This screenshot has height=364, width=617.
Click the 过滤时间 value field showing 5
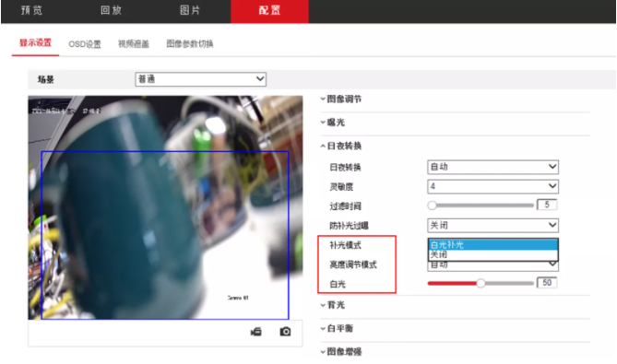click(547, 205)
